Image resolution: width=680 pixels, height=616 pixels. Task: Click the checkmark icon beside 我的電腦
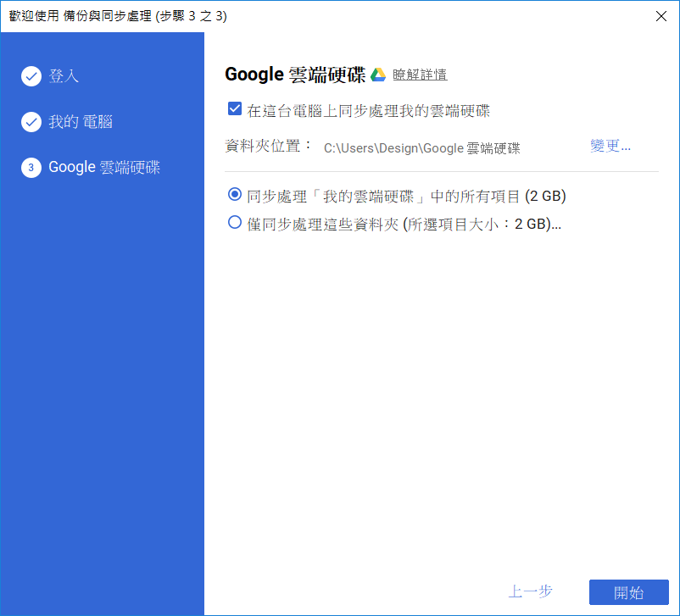pyautogui.click(x=31, y=122)
